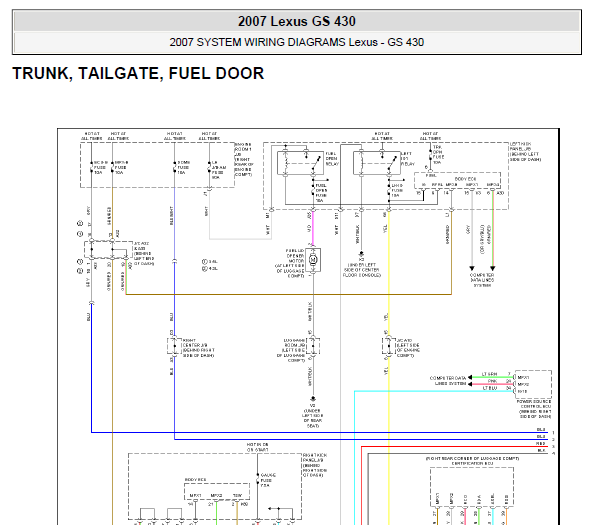601x525 pixels.
Task: Select the 'LT GRN' wire label near Power Source ECU
Action: coord(489,374)
